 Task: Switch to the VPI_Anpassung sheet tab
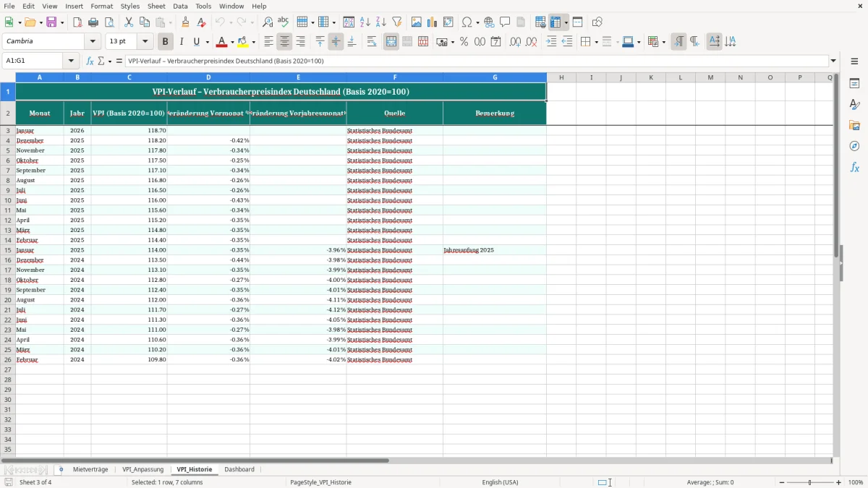pyautogui.click(x=142, y=470)
